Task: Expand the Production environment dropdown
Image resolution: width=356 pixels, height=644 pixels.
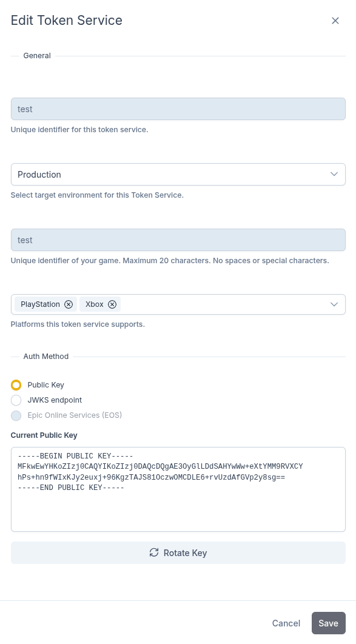Action: tap(178, 175)
